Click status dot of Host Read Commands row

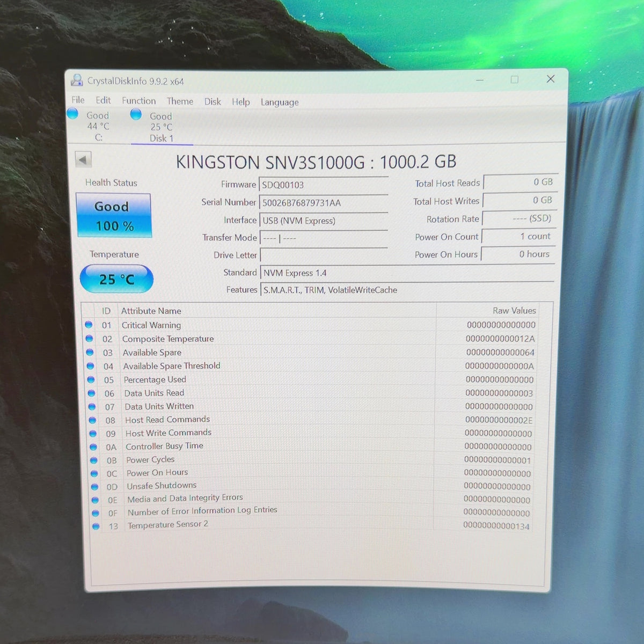click(x=92, y=420)
